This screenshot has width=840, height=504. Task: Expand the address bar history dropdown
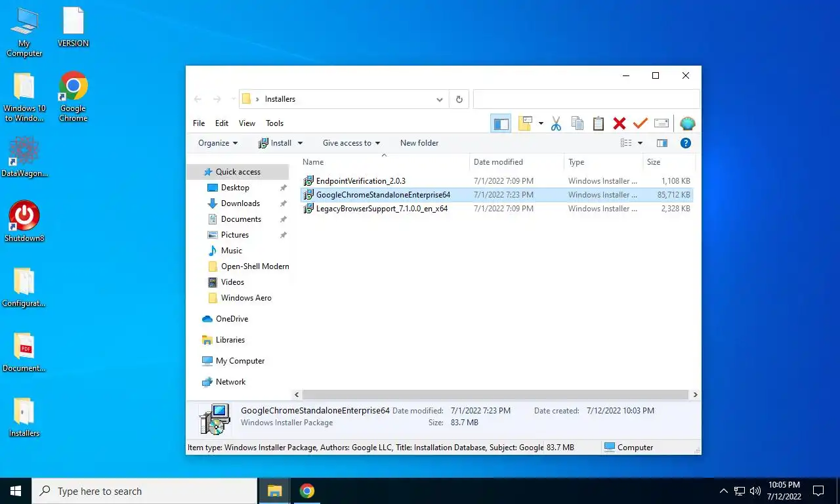click(x=440, y=99)
